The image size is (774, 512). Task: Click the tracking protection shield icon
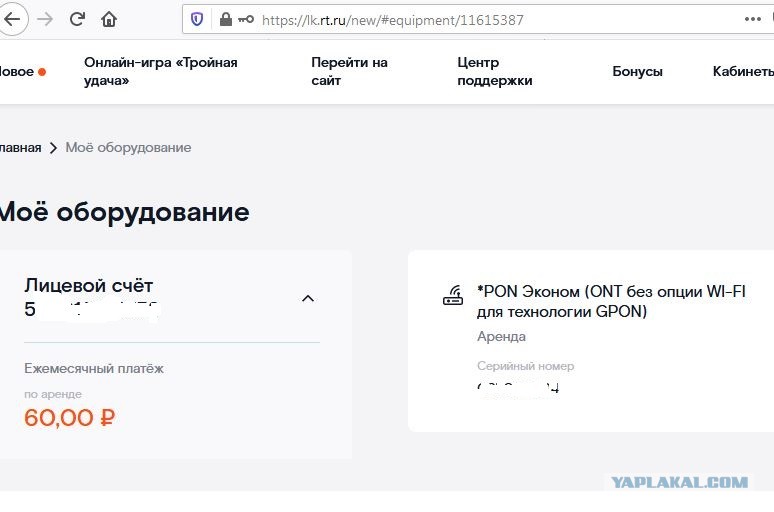click(197, 19)
